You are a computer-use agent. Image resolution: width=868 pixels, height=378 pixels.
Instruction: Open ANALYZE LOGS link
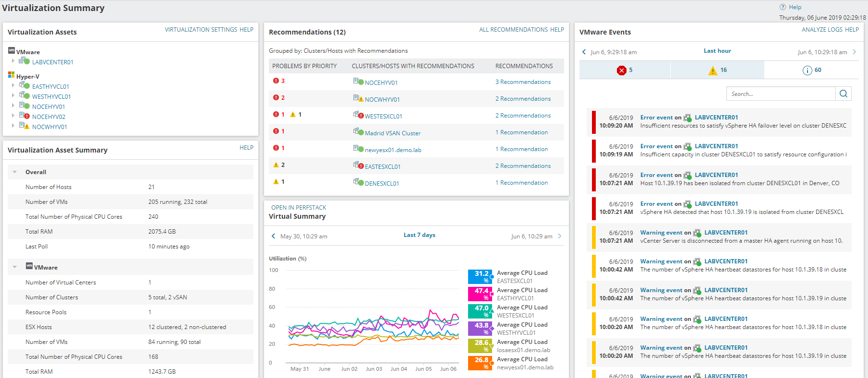tap(822, 30)
